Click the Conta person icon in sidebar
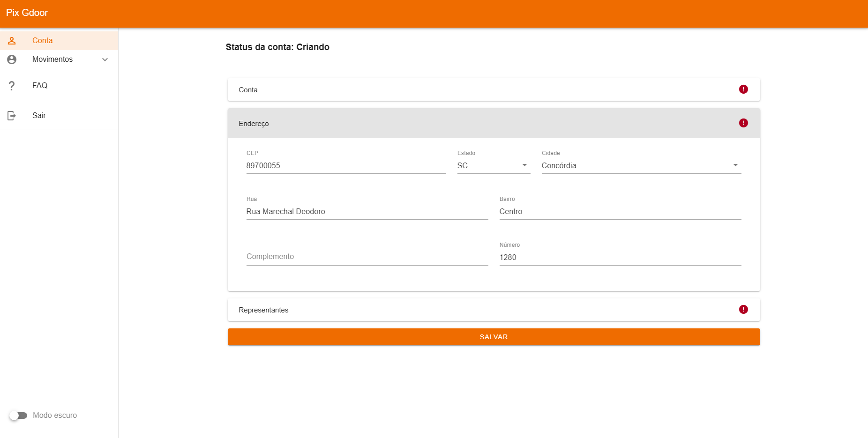 click(12, 41)
